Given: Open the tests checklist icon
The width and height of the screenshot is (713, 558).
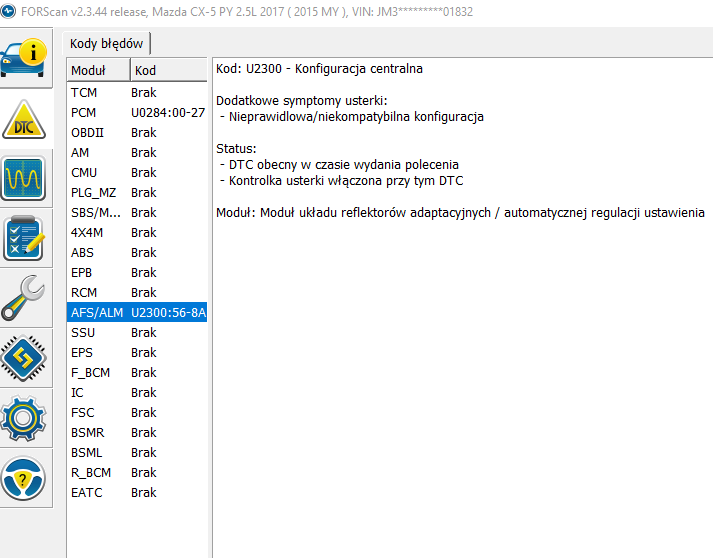Looking at the screenshot, I should (24, 238).
